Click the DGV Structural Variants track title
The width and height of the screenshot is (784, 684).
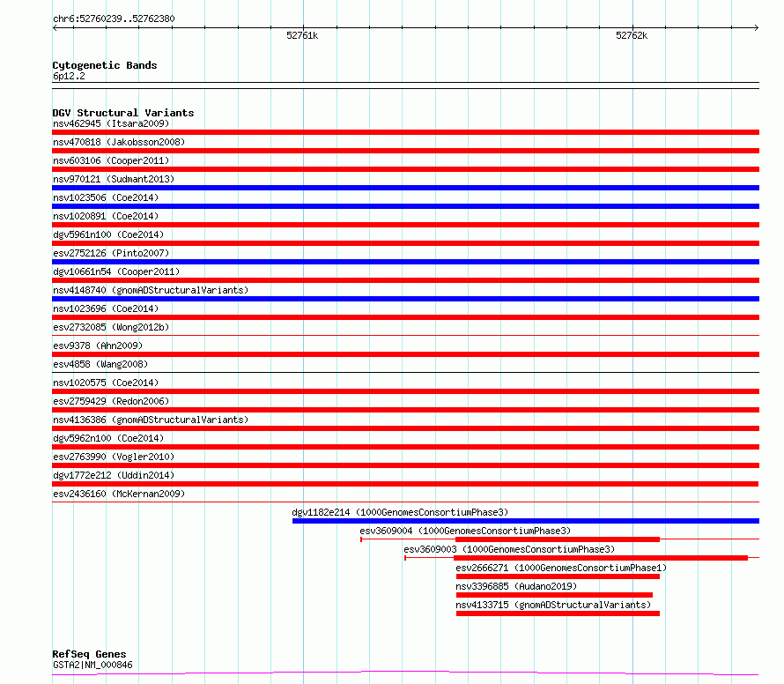123,113
